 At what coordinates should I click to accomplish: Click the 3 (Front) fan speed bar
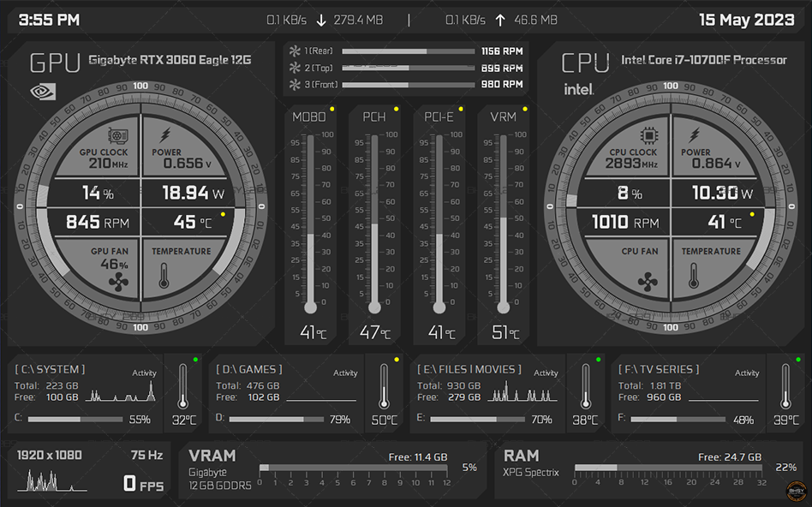[408, 85]
